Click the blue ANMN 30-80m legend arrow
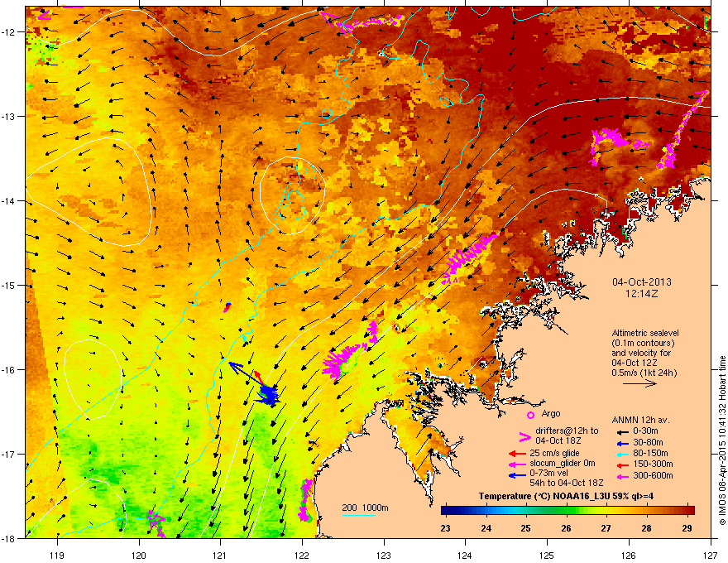Image resolution: width=728 pixels, height=563 pixels. (621, 443)
